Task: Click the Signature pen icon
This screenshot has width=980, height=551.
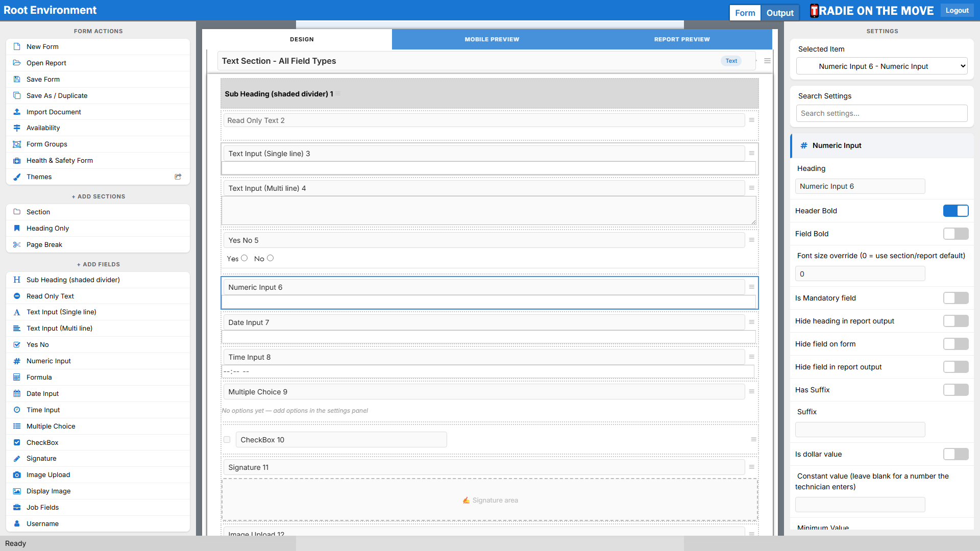Action: click(x=17, y=459)
